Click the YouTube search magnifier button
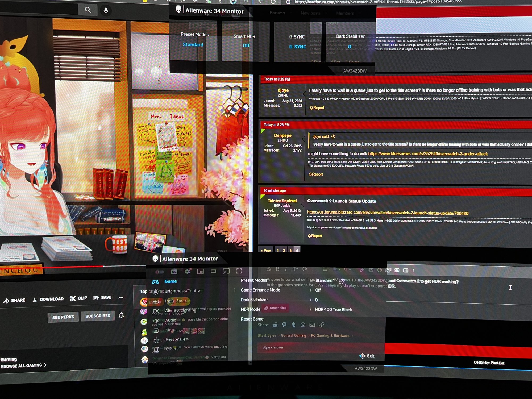This screenshot has height=399, width=532. pyautogui.click(x=88, y=10)
